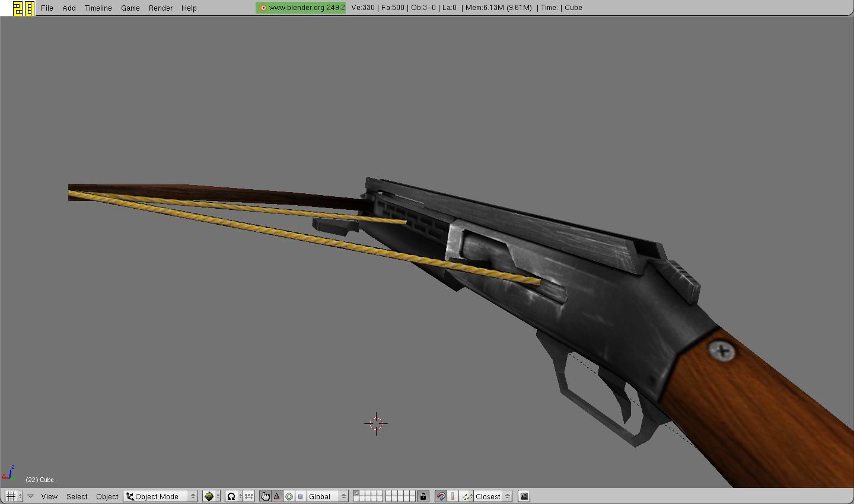The height and width of the screenshot is (504, 854).
Task: Click the 3D manipulator hand icon
Action: [x=265, y=496]
